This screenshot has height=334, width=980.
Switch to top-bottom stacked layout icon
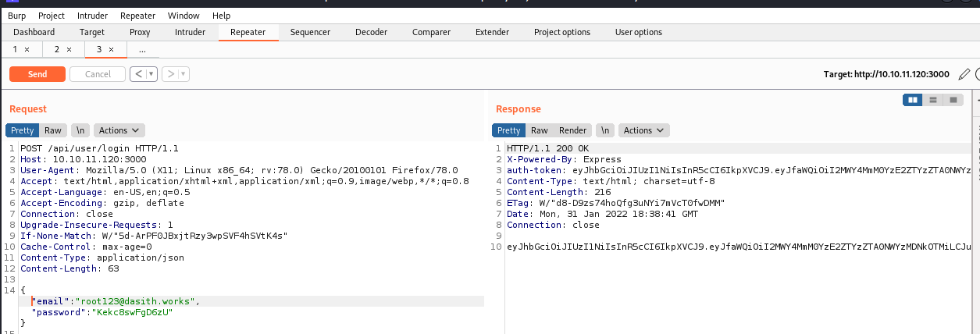tap(932, 100)
